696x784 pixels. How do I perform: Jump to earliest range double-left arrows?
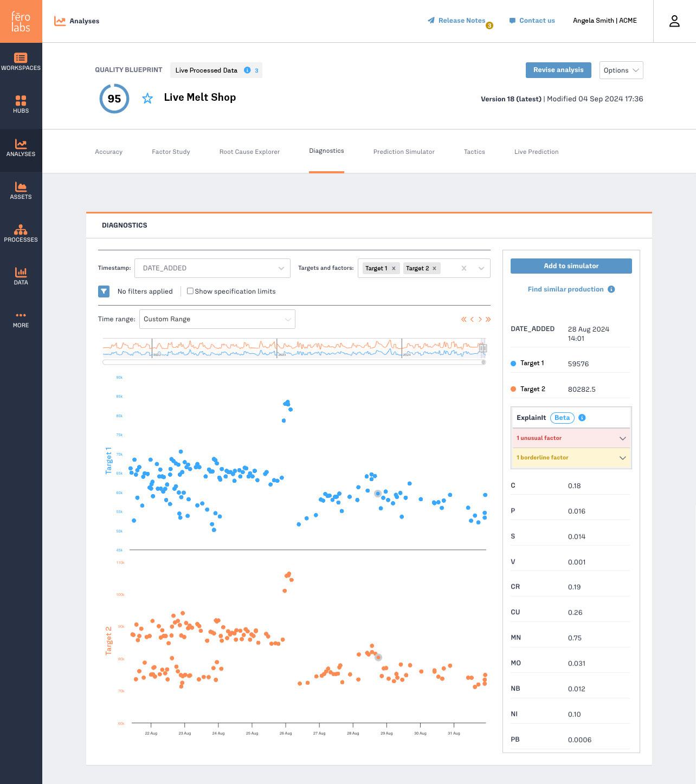[x=464, y=320]
